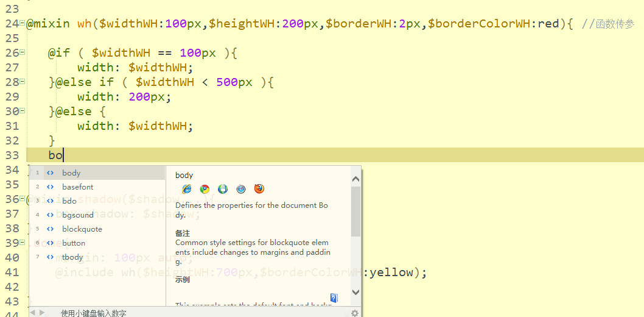
Task: Click the Firefox browser compatibility icon
Action: click(259, 189)
